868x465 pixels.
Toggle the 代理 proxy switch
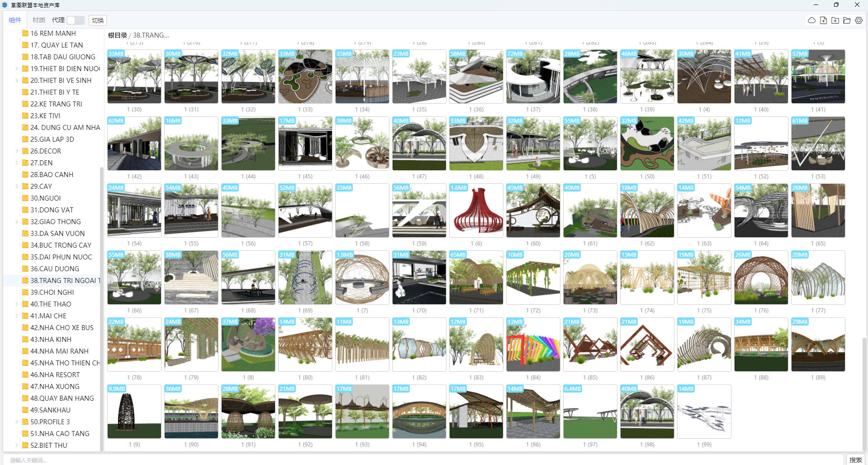tap(75, 20)
